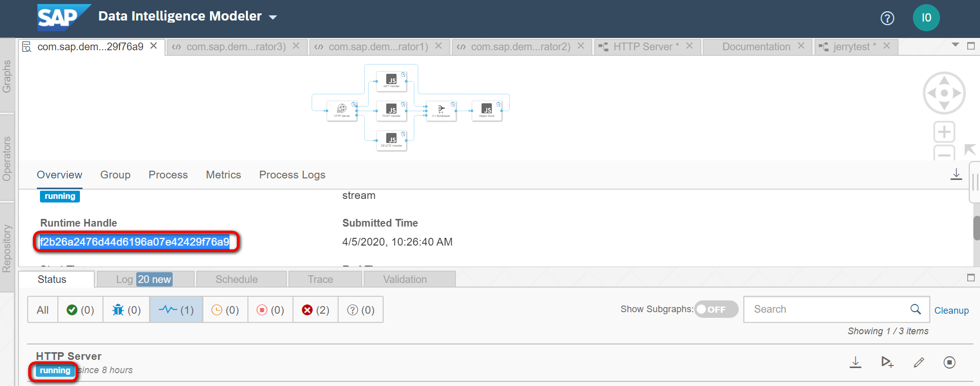Open the IO user avatar menu
Viewport: 980px width, 386px height.
coord(926,18)
